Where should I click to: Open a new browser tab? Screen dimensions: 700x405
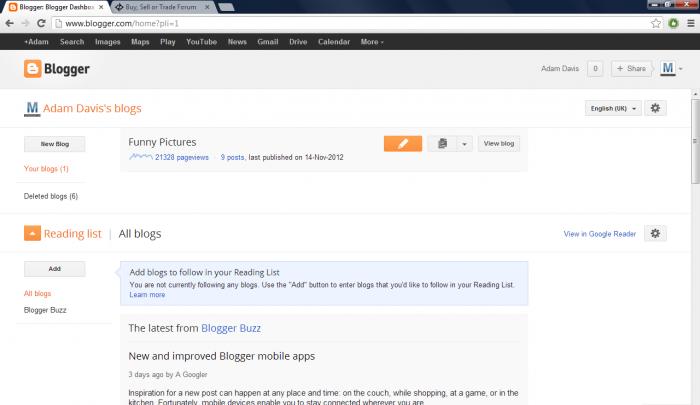[226, 7]
